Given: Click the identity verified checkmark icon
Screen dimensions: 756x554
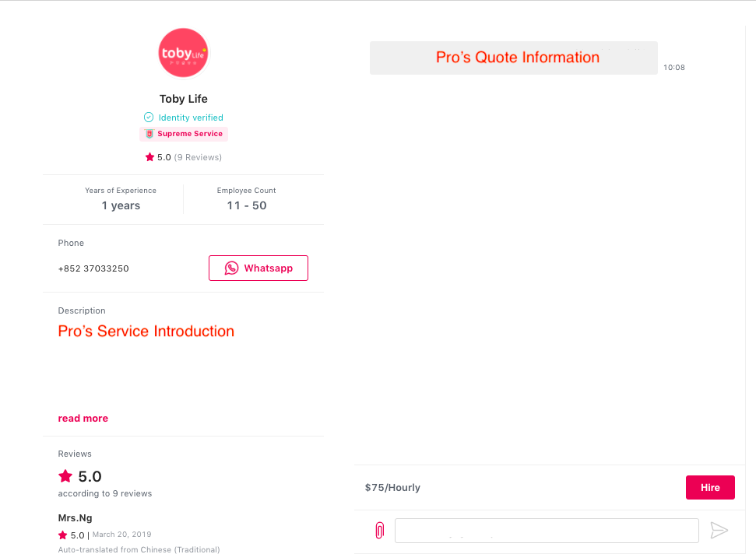Looking at the screenshot, I should click(x=149, y=117).
